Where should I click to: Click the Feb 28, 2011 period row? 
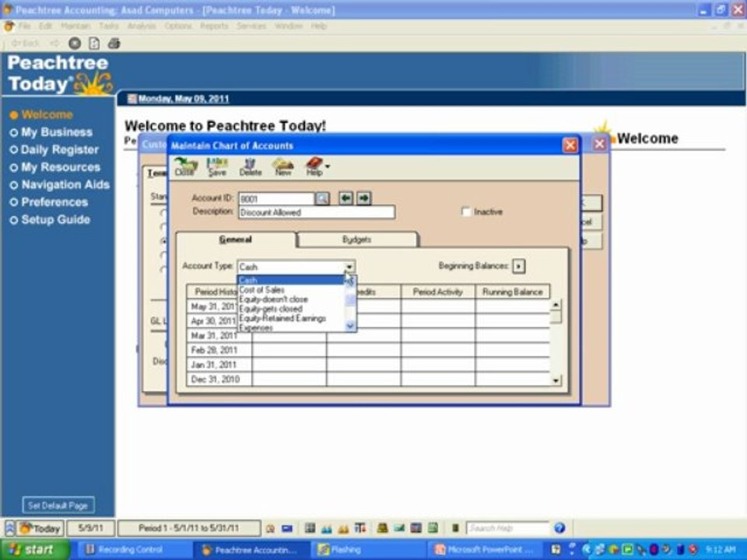tap(368, 350)
